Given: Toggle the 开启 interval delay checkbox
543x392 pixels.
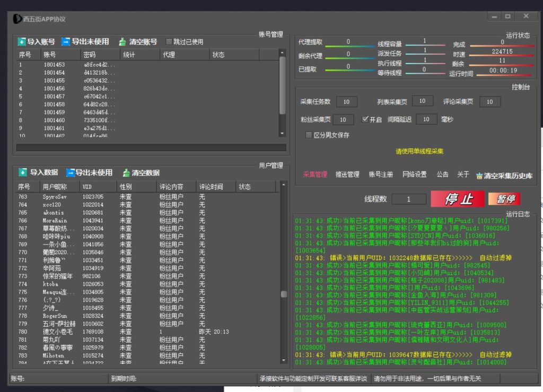Looking at the screenshot, I should [364, 119].
